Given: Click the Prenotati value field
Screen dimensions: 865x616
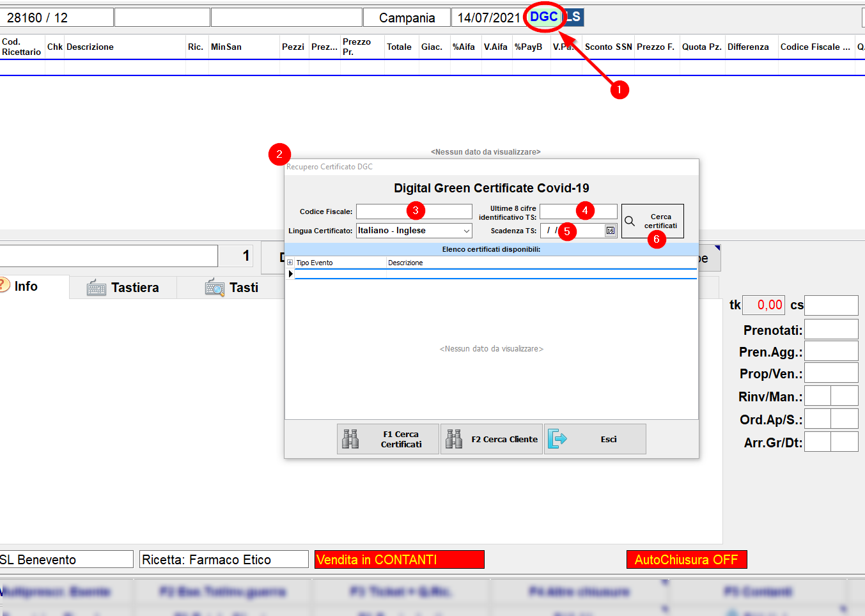Looking at the screenshot, I should coord(830,330).
